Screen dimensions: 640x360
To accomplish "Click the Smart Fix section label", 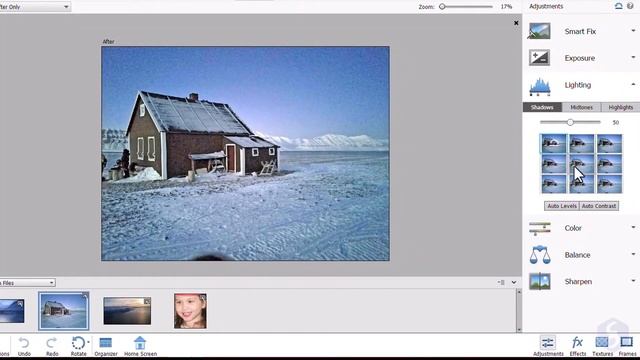I will pos(580,31).
